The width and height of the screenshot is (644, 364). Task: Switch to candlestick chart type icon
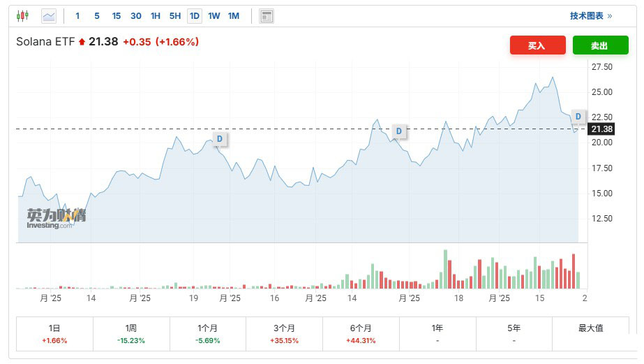click(x=22, y=16)
